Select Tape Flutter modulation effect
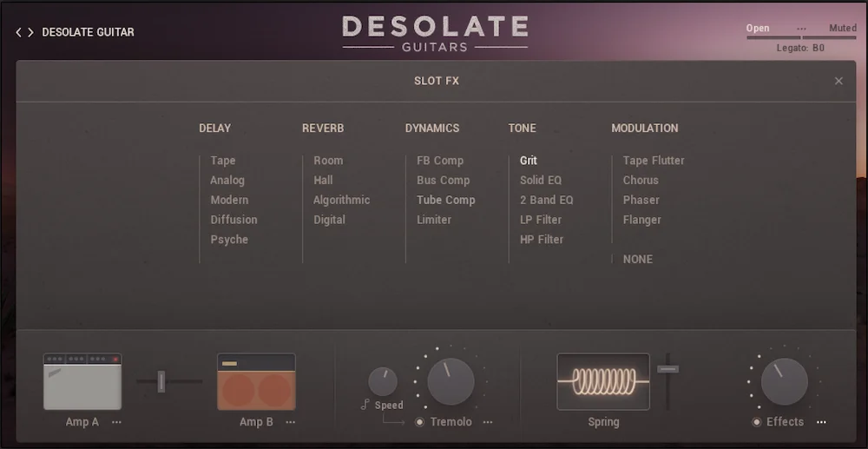Viewport: 868px width, 449px height. [654, 161]
